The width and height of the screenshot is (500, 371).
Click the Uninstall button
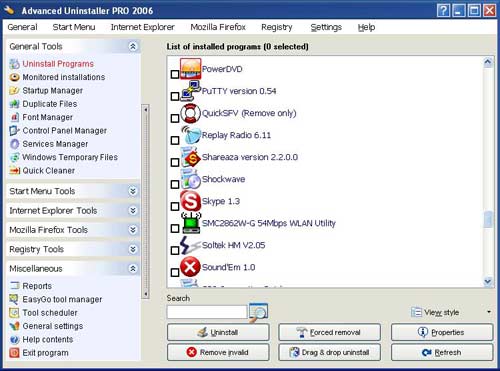[x=218, y=332]
